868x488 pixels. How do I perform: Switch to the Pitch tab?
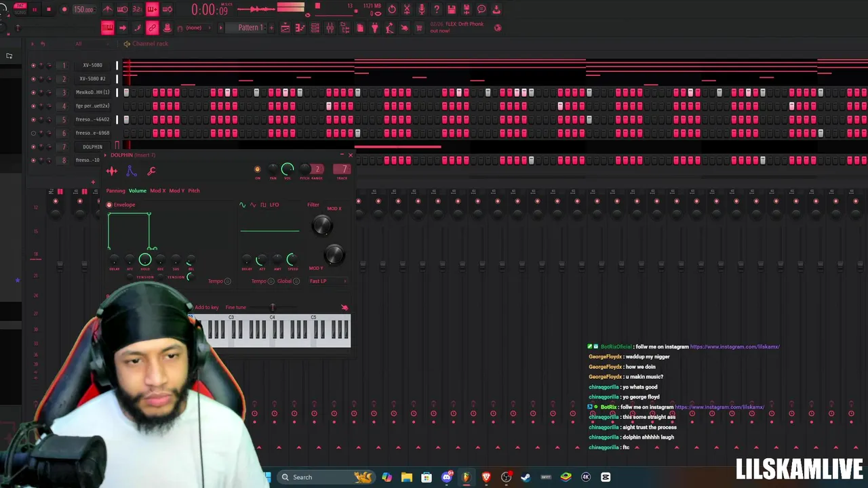(194, 190)
